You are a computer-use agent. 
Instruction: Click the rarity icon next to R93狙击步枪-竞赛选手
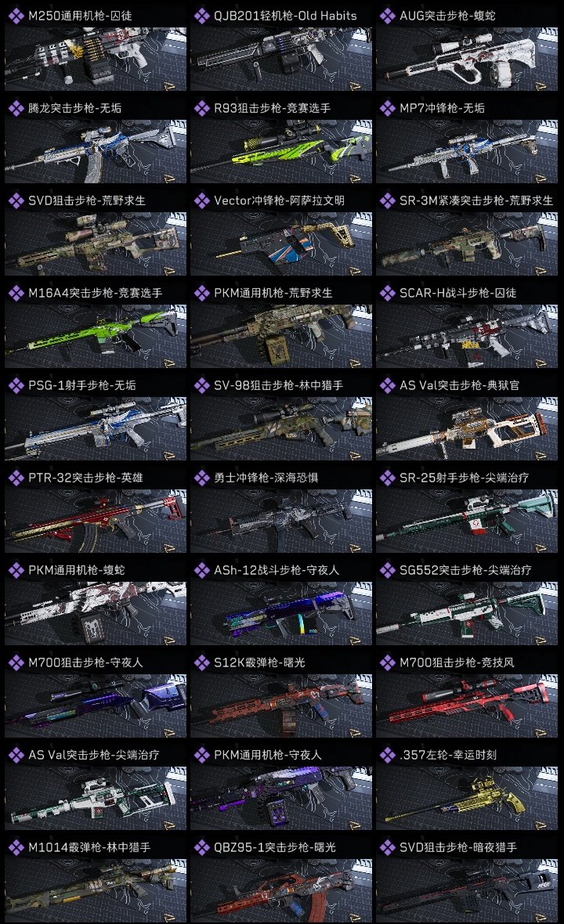tap(201, 108)
